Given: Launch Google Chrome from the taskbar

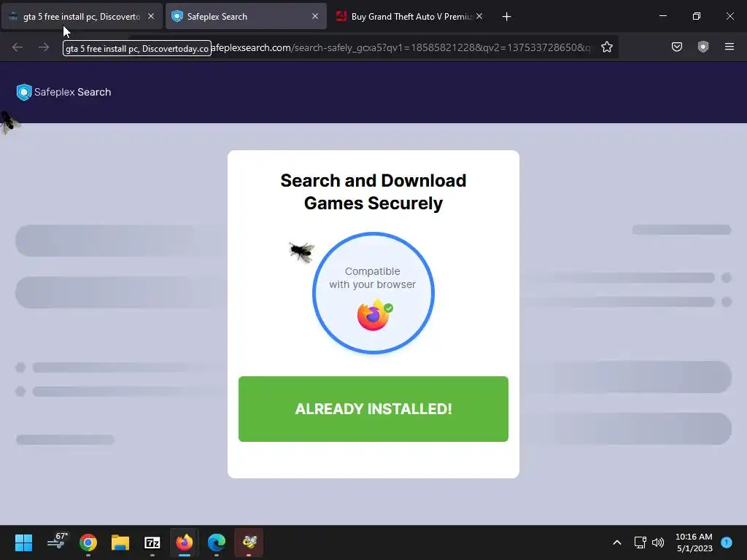Looking at the screenshot, I should (x=88, y=542).
